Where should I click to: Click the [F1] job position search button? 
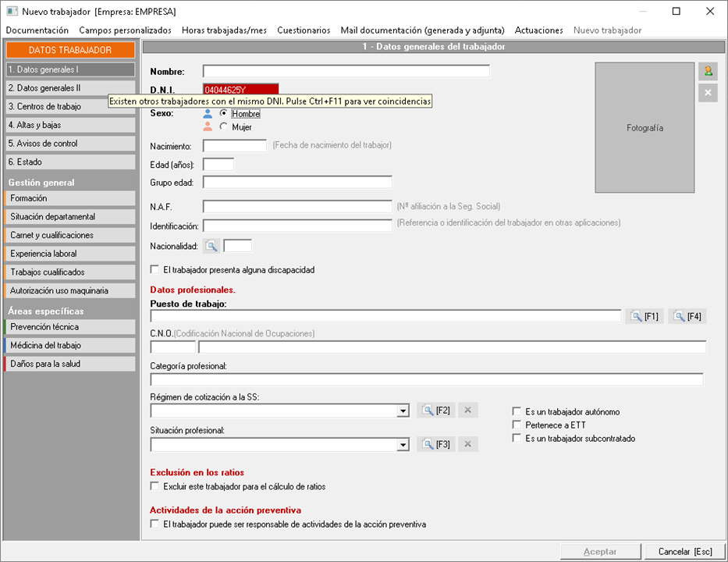click(645, 316)
